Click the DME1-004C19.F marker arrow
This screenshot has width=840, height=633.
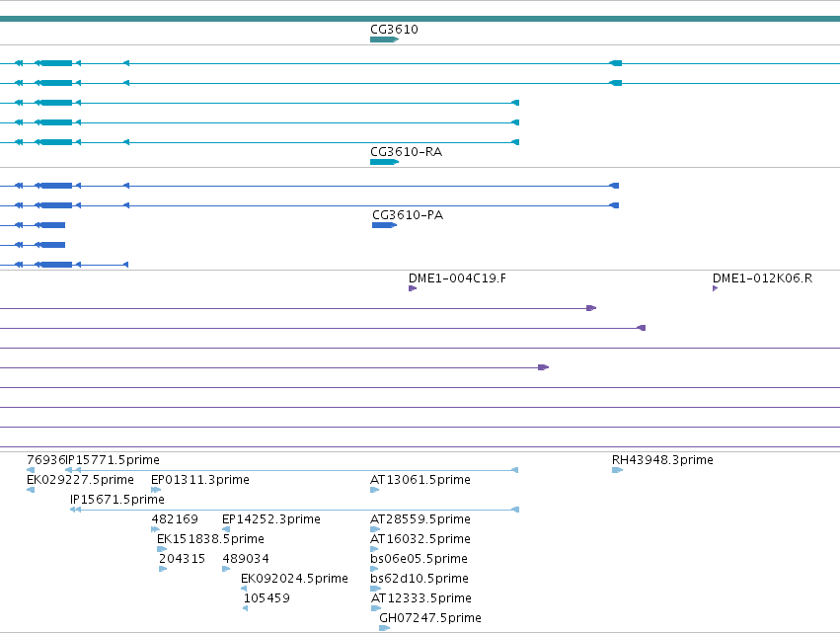coord(413,288)
